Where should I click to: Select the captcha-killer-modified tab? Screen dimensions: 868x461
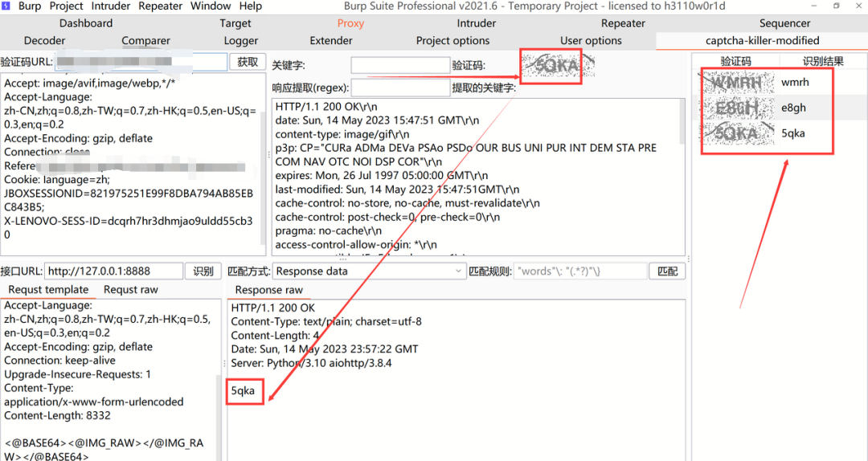coord(762,40)
